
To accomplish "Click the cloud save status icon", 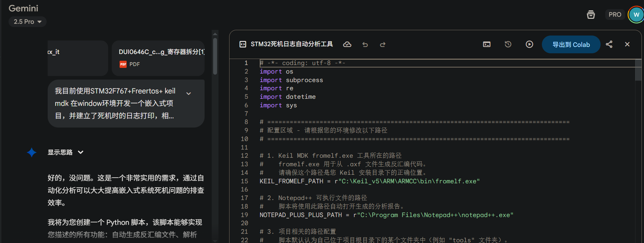I will click(x=347, y=44).
